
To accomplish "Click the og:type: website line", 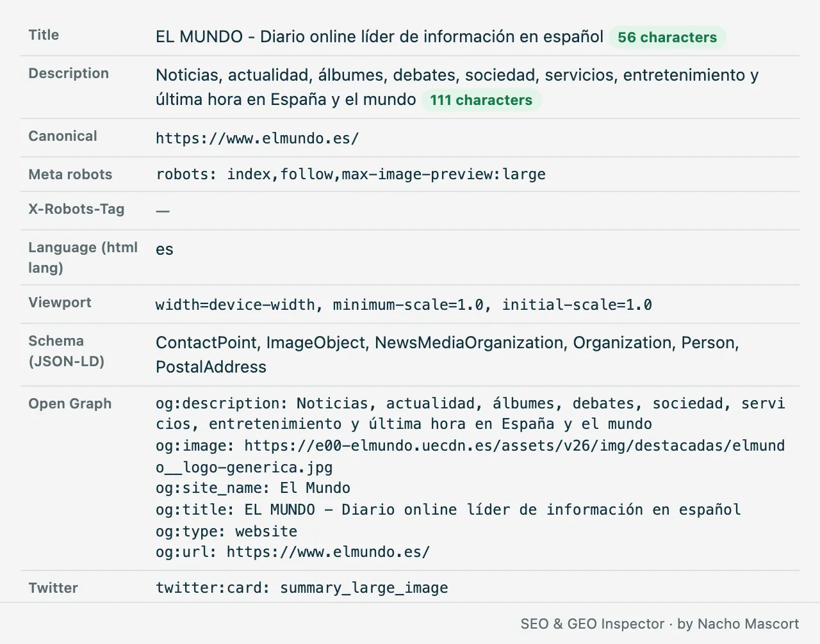I will coord(226,531).
